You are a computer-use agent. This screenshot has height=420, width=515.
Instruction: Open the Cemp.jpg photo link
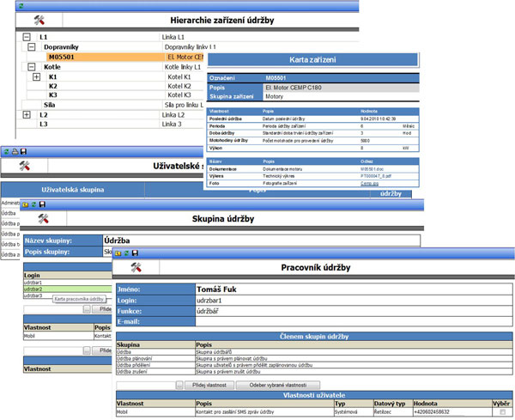[369, 184]
